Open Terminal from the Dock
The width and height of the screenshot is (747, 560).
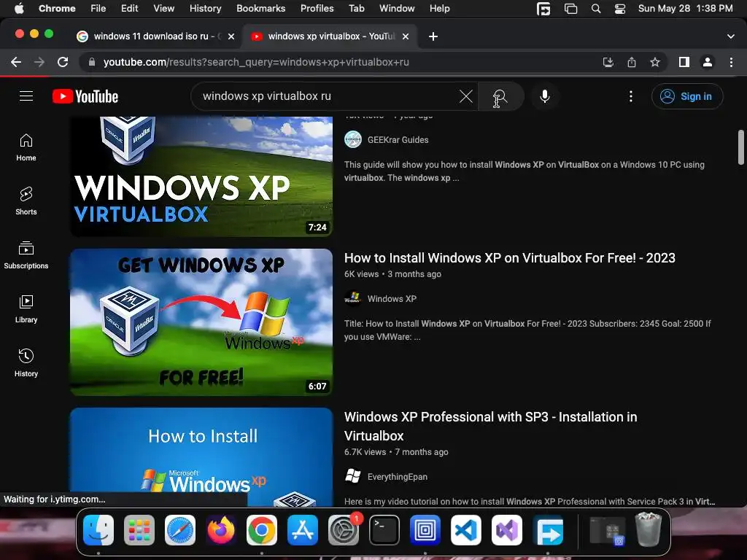tap(384, 530)
